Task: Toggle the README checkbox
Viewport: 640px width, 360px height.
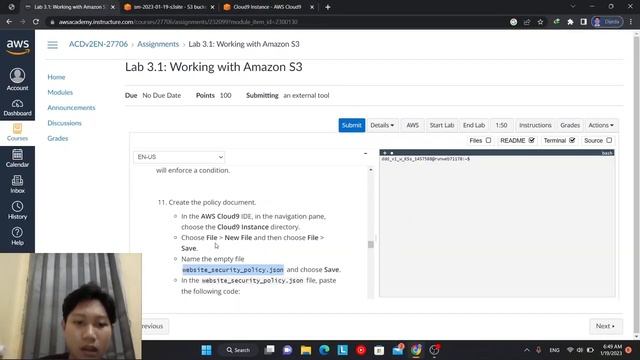Action: point(531,140)
